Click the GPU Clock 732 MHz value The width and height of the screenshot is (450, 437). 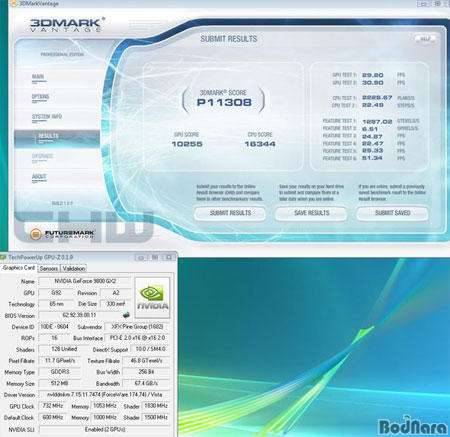pyautogui.click(x=53, y=406)
